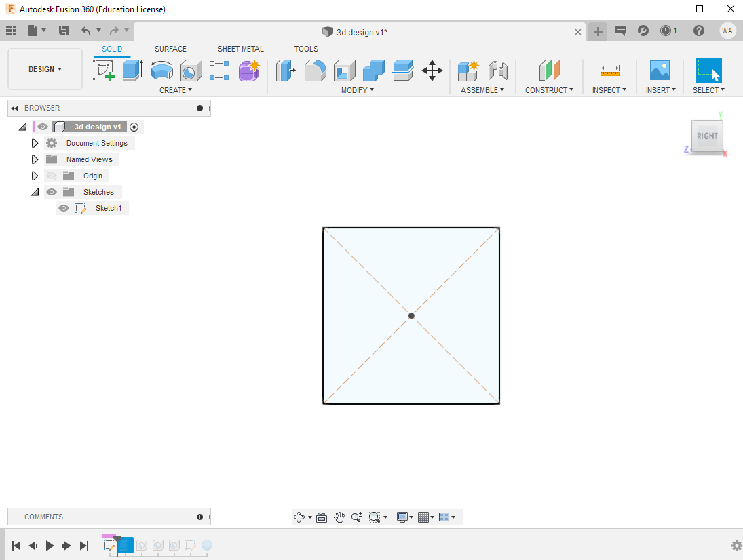Jump to the timeline end
Image resolution: width=743 pixels, height=560 pixels.
(84, 546)
